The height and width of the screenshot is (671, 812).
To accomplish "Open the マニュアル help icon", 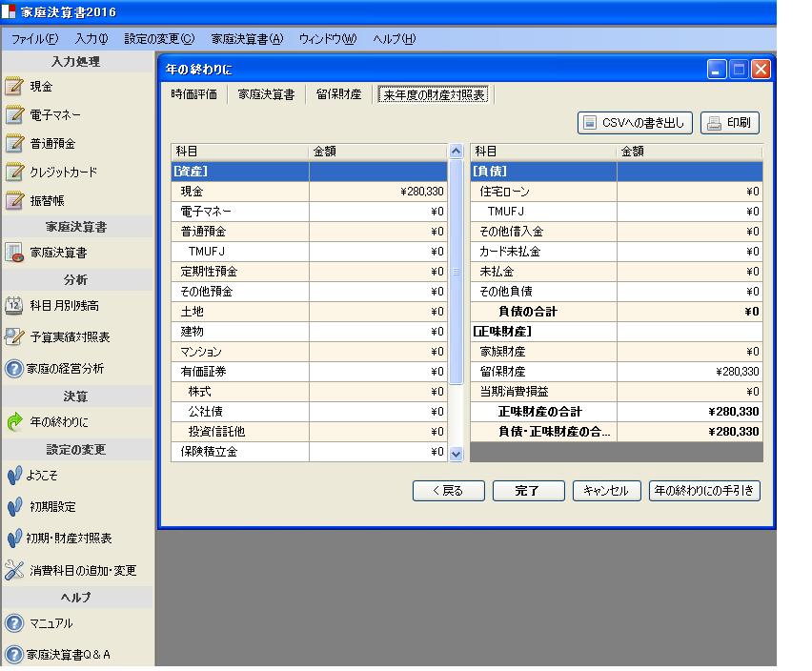I will click(x=14, y=623).
